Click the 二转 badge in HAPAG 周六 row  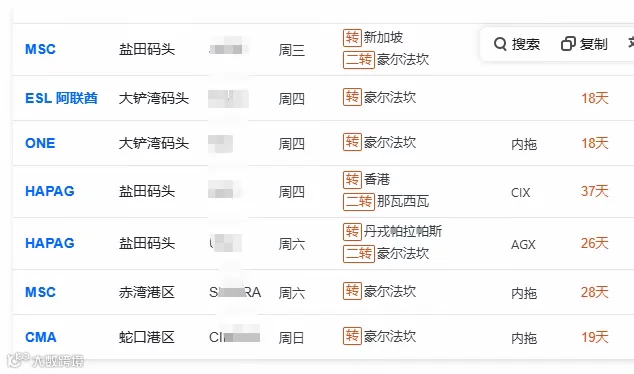[x=359, y=254]
